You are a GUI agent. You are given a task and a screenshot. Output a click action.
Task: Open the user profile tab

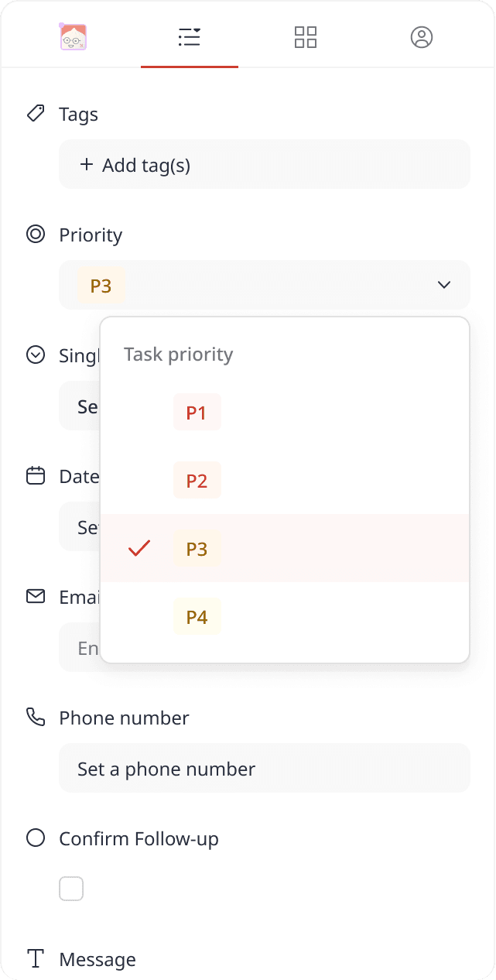pyautogui.click(x=422, y=36)
